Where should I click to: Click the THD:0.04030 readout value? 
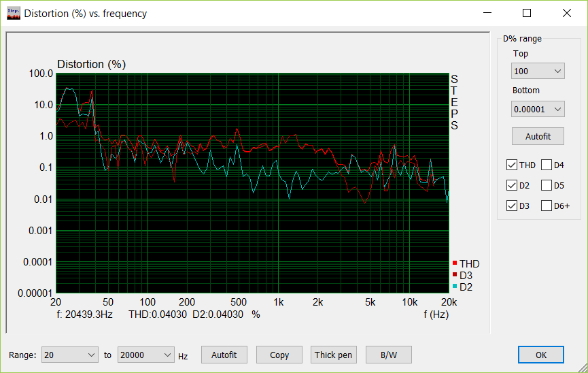(158, 314)
